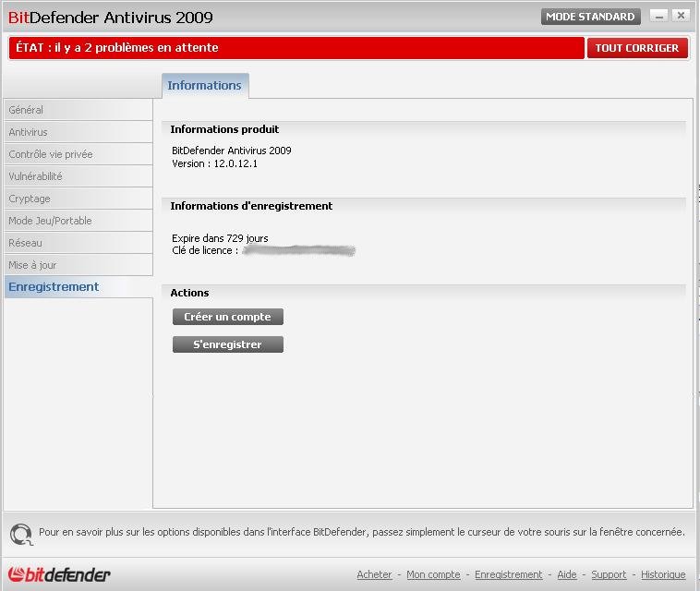Open the Enregistrement footer link
This screenshot has height=591, width=700.
509,574
